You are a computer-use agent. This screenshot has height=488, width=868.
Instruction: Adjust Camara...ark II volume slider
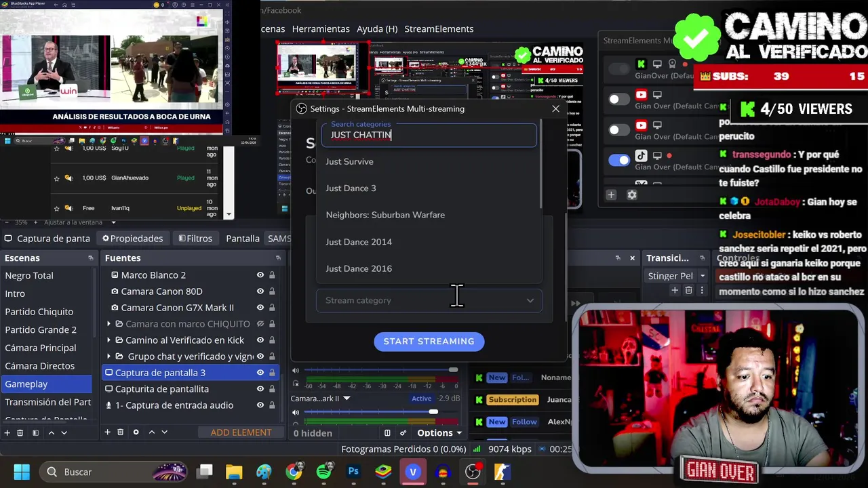click(380, 411)
